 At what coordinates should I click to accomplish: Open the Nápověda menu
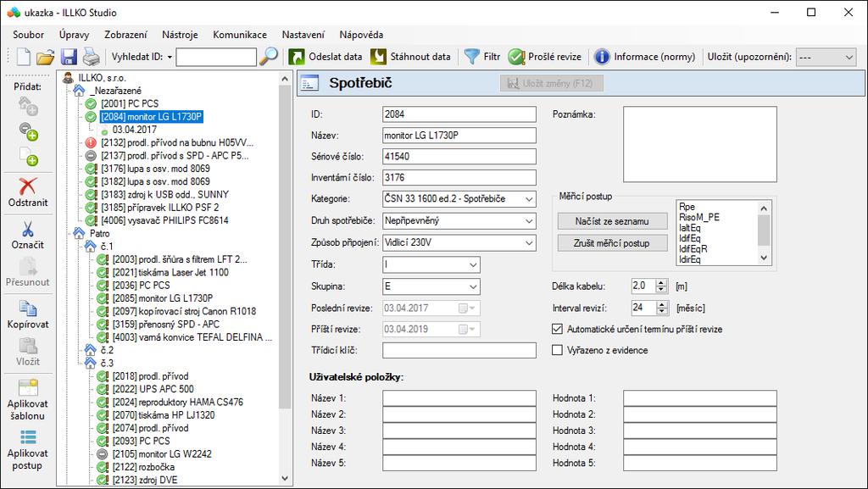[x=361, y=34]
